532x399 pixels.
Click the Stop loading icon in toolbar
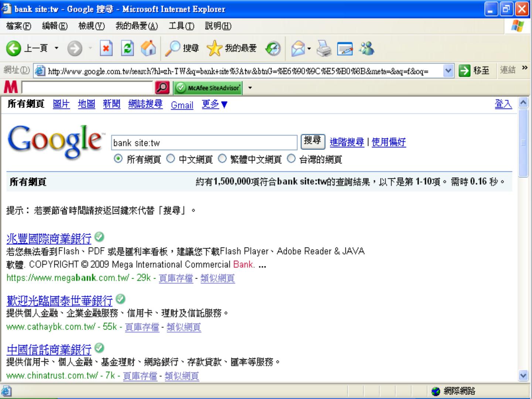tap(106, 49)
